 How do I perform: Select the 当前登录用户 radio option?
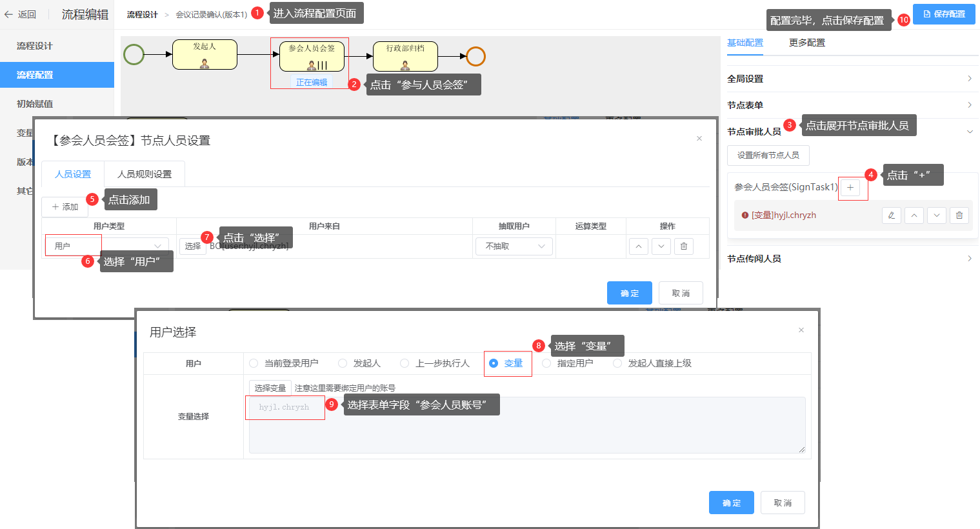(x=254, y=363)
